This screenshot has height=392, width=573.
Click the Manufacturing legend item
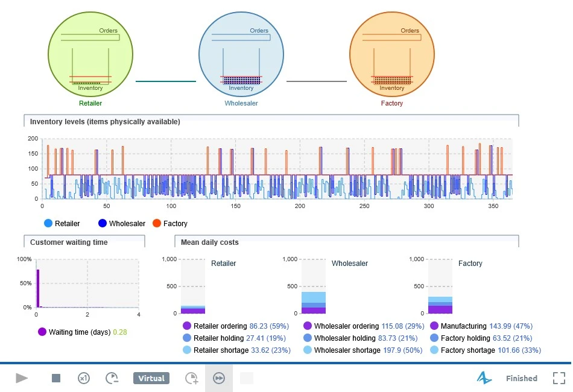tap(481, 326)
